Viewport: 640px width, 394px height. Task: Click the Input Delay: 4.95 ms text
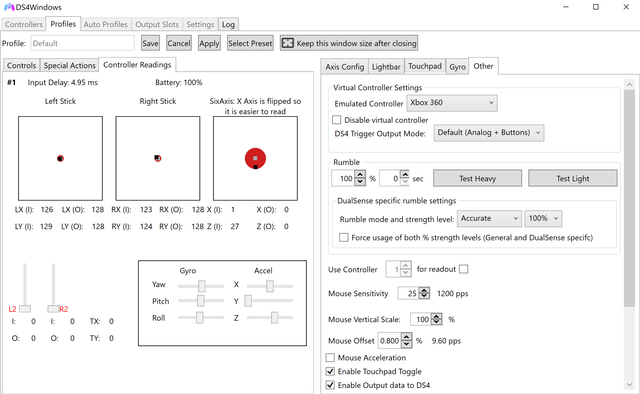pyautogui.click(x=62, y=82)
